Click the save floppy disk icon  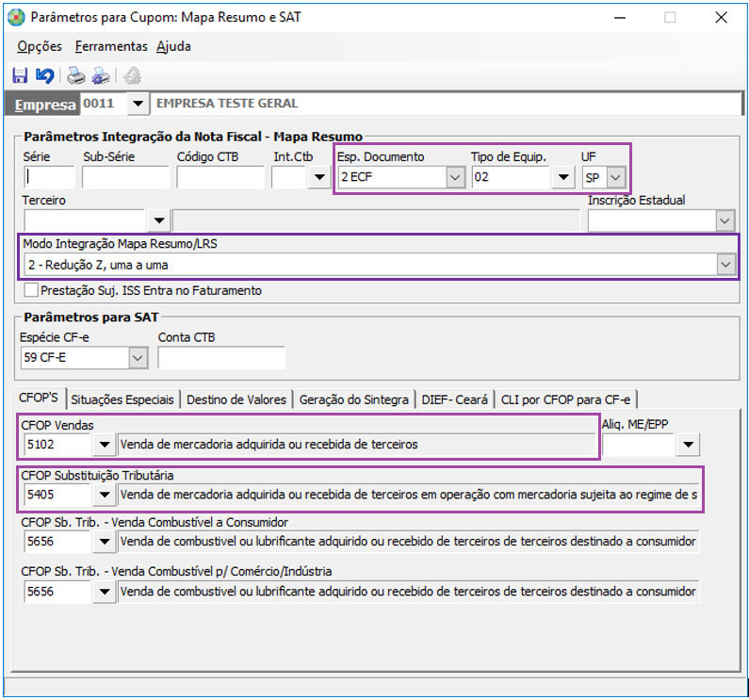[x=20, y=76]
